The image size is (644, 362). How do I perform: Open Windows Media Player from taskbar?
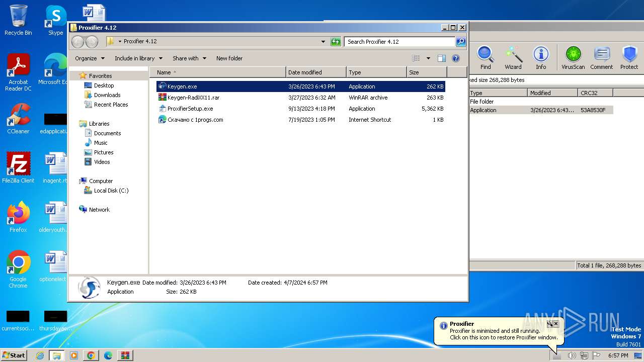(74, 355)
